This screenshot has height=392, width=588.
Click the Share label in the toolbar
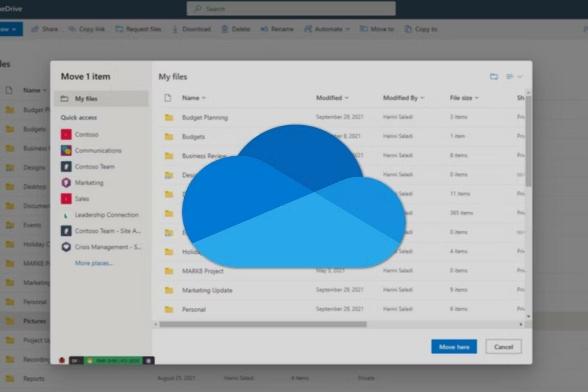(x=50, y=29)
